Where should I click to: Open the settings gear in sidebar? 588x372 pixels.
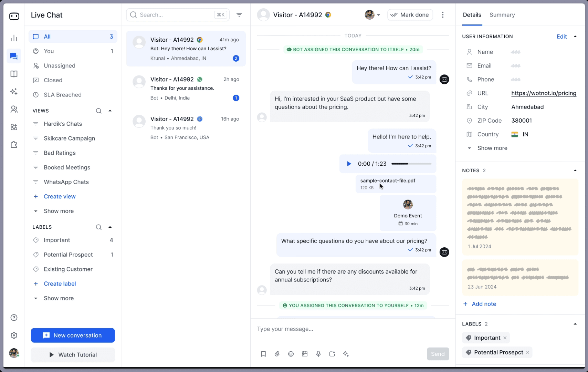[x=14, y=335]
